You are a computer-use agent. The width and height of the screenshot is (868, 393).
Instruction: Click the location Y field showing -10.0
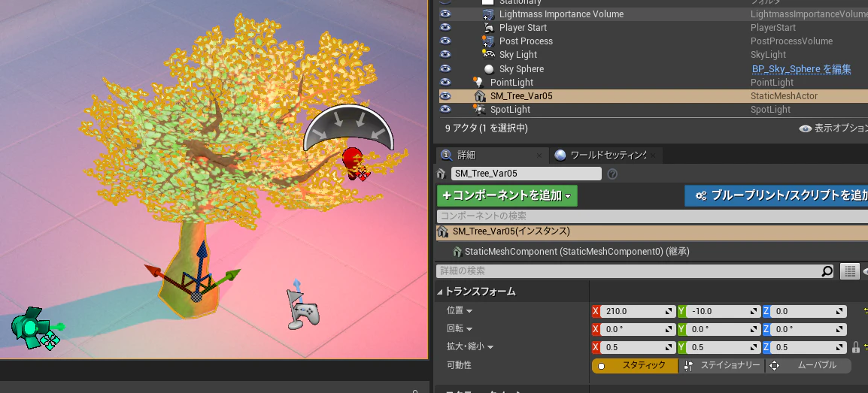[724, 311]
